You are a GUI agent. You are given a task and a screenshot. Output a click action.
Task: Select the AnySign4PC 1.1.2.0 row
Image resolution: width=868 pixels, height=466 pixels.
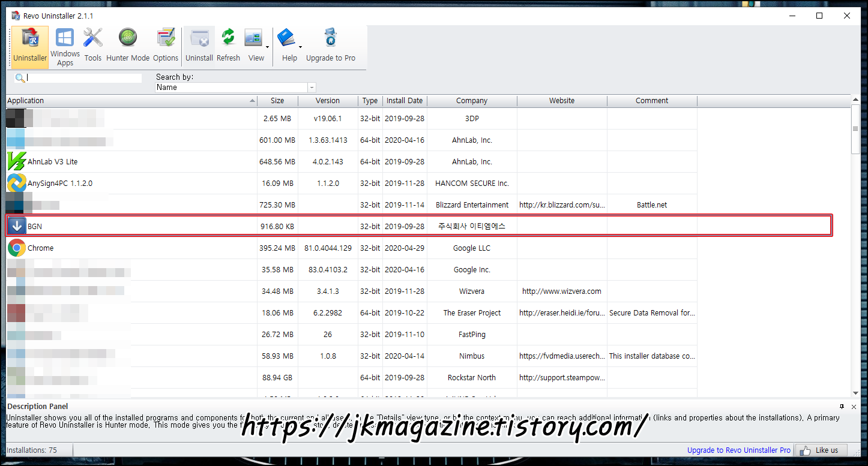pos(352,183)
